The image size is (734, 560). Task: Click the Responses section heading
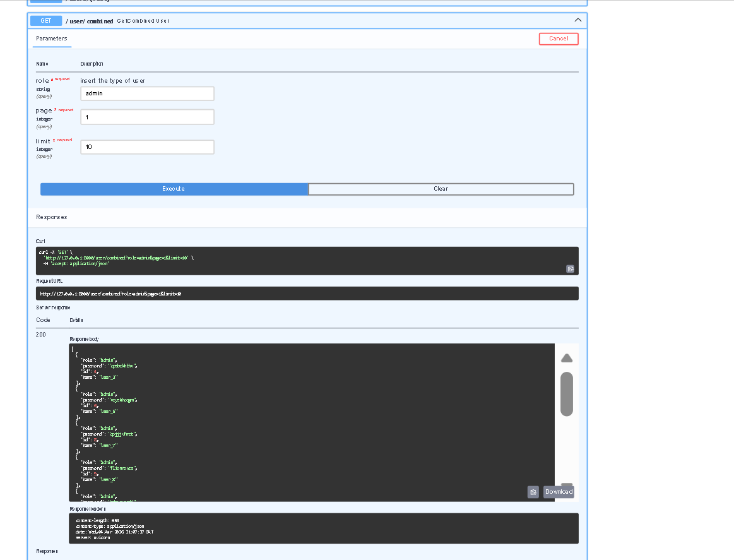pyautogui.click(x=52, y=217)
